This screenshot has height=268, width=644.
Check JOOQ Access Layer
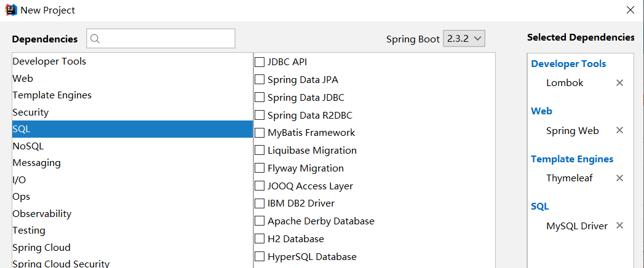point(260,186)
